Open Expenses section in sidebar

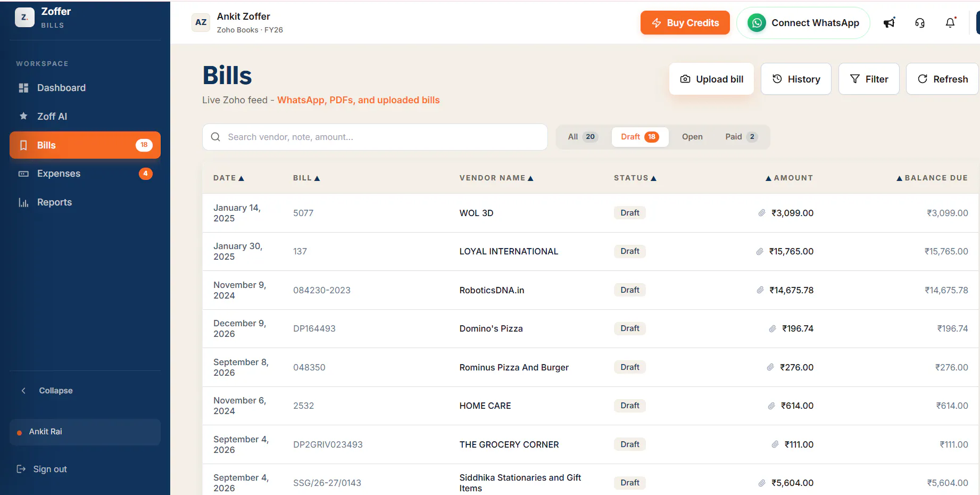pos(85,174)
